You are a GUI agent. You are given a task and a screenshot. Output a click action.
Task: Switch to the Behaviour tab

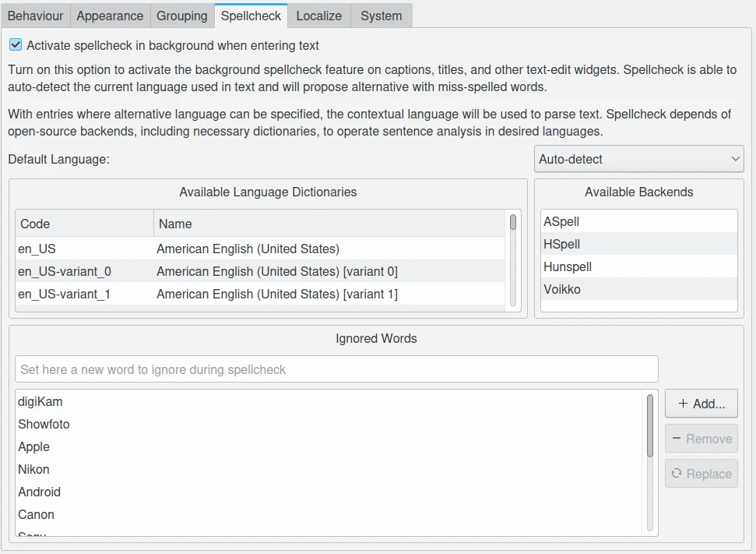click(35, 16)
